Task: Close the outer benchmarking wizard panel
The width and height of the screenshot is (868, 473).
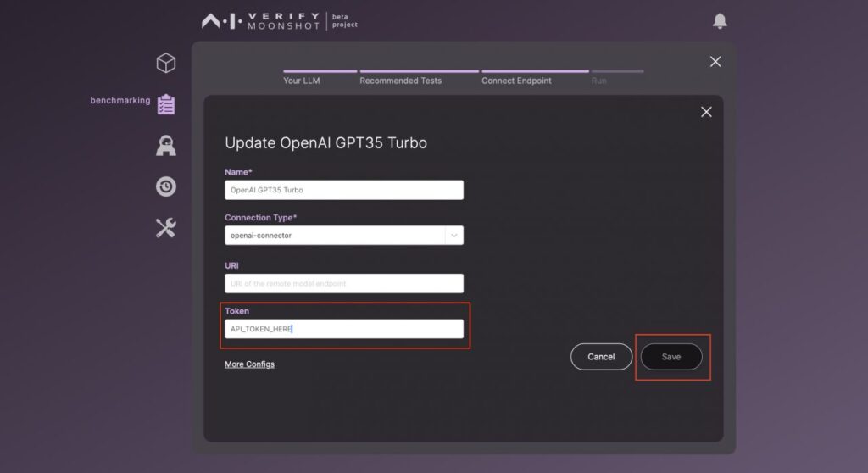Action: click(x=715, y=62)
